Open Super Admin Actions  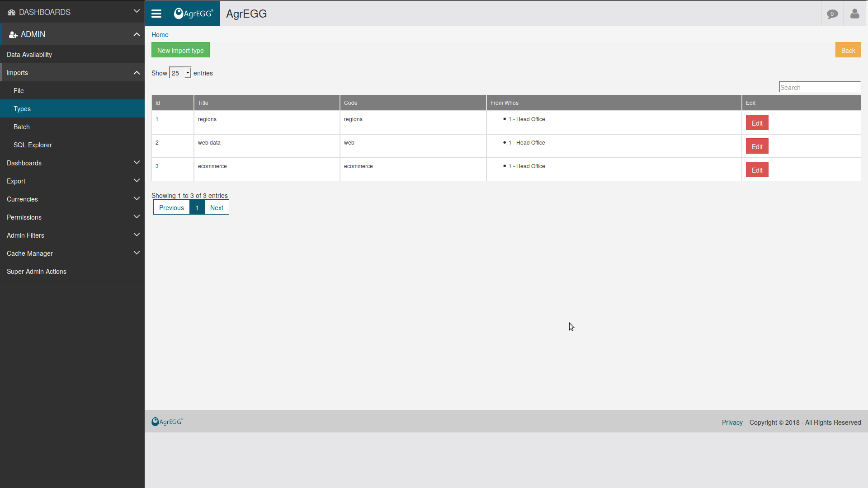pyautogui.click(x=72, y=271)
